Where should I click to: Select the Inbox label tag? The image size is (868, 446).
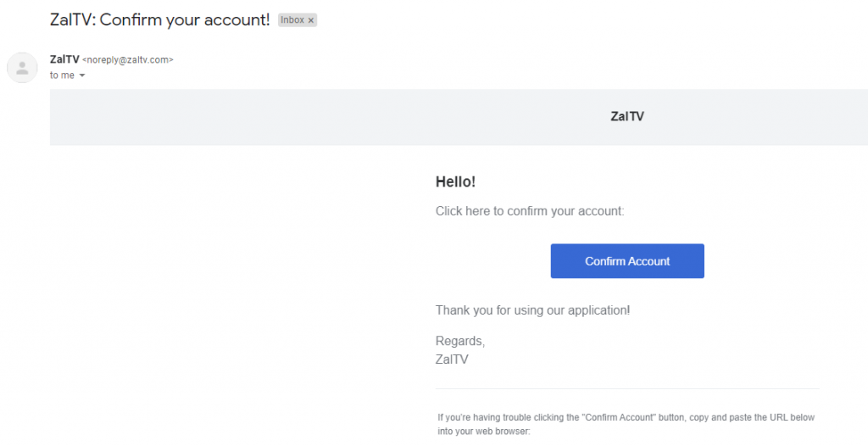[x=298, y=20]
